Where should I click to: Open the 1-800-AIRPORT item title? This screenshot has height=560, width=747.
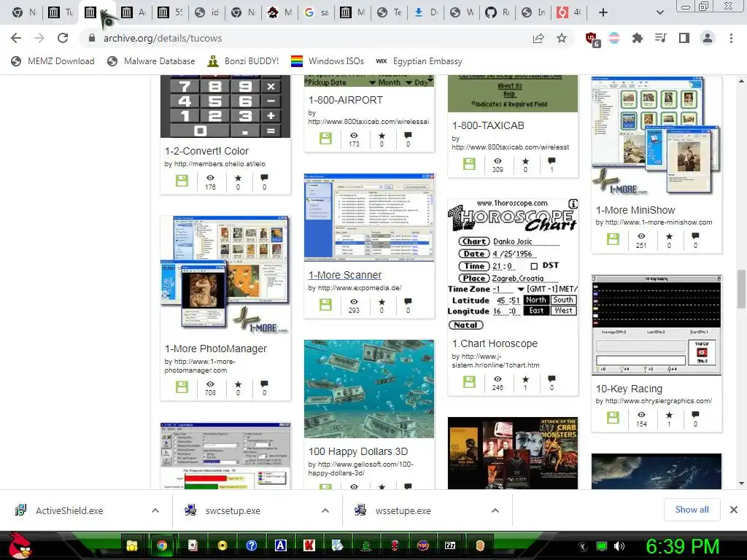coord(345,100)
